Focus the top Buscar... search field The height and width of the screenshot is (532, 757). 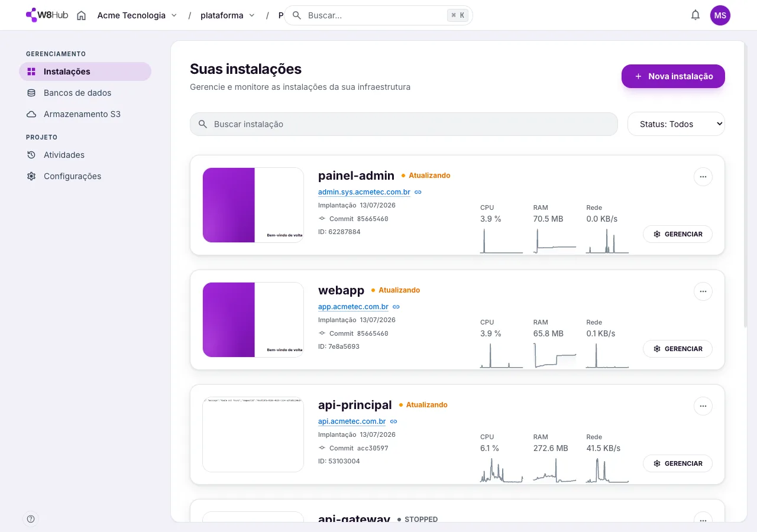(378, 15)
